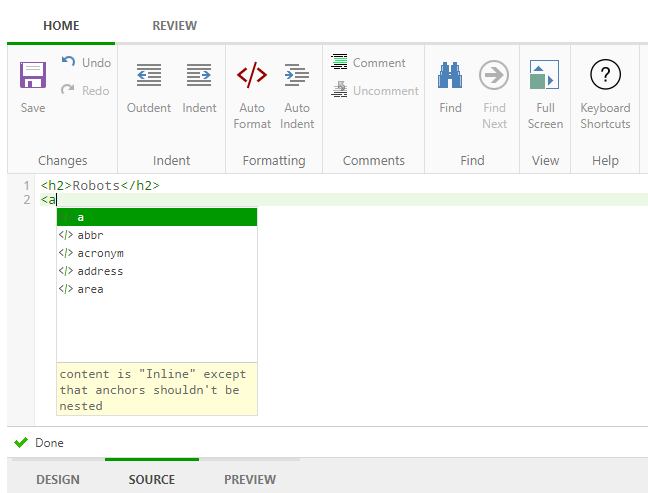The height and width of the screenshot is (493, 648).
Task: Click the Comment text label
Action: (x=379, y=63)
